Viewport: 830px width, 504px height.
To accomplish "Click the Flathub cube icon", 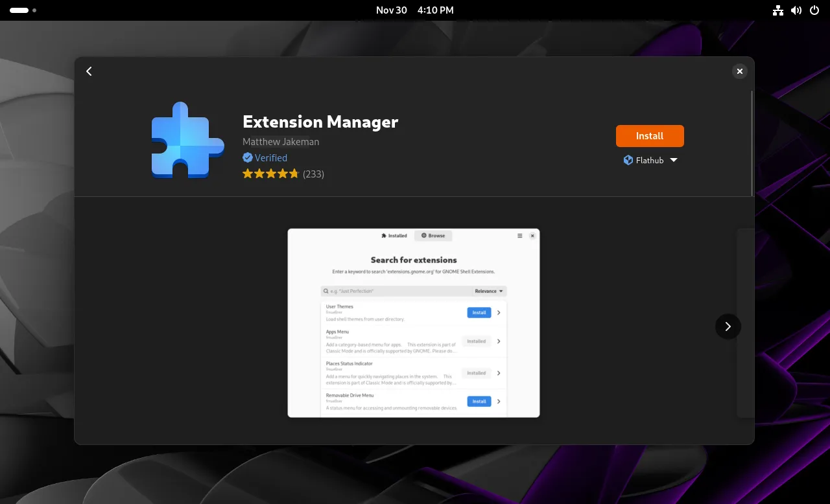I will click(628, 160).
